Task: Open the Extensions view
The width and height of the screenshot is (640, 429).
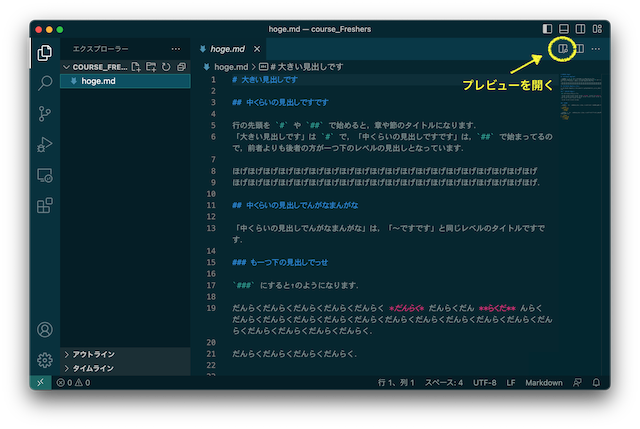Action: 45,206
